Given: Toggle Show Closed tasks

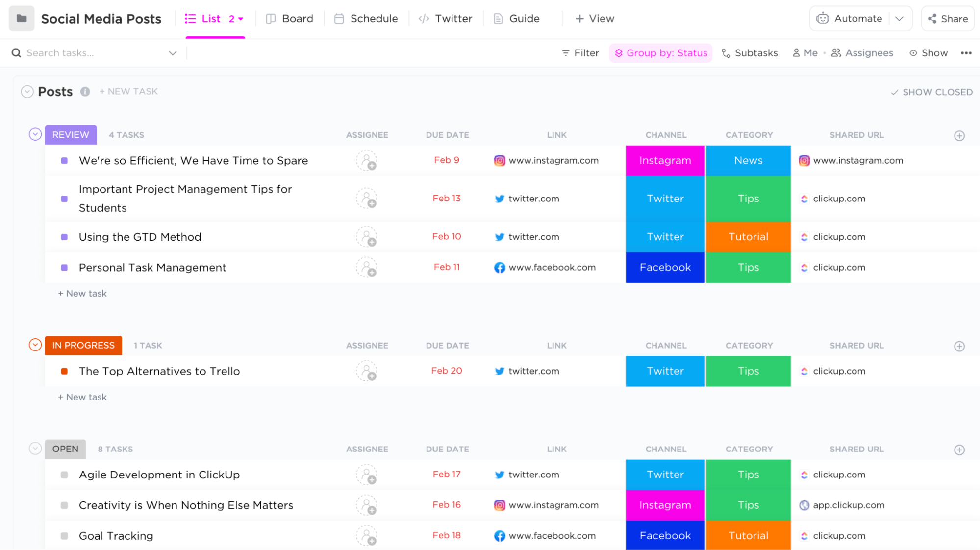Looking at the screenshot, I should coord(931,92).
